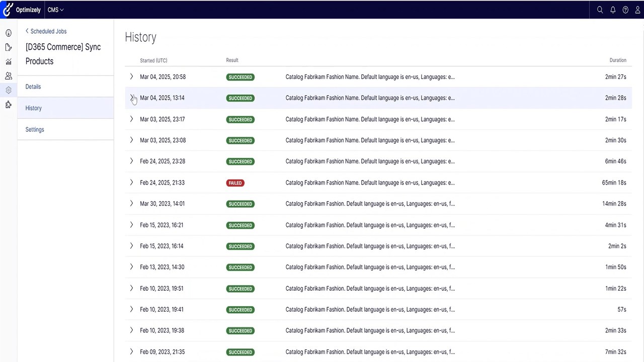This screenshot has height=362, width=644.
Task: Open the reports chart icon in sidebar
Action: pyautogui.click(x=9, y=61)
